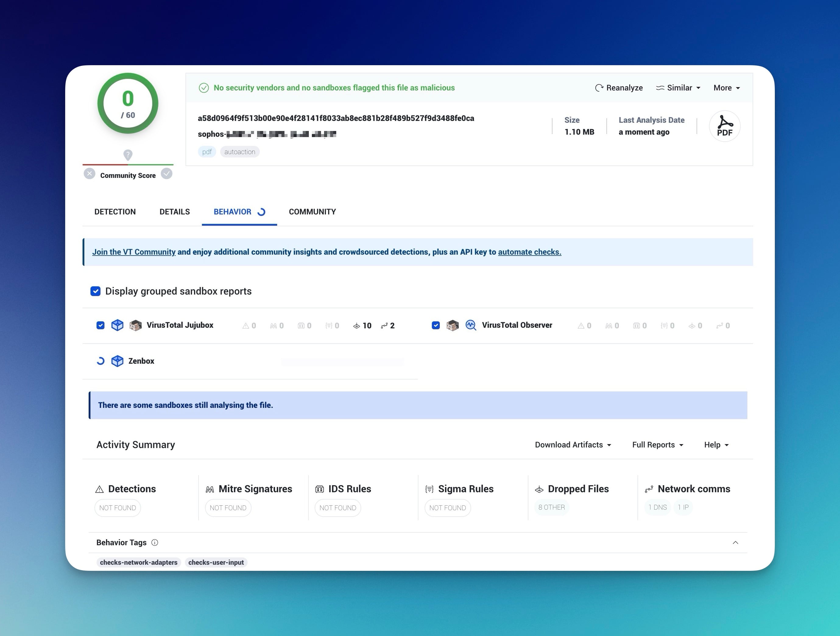Uncheck Display grouped sandbox reports

(x=95, y=291)
